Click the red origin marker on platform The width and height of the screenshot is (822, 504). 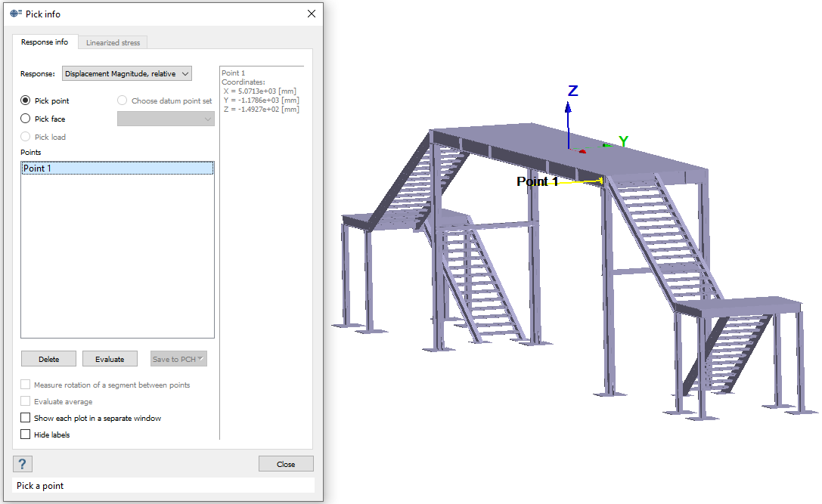click(x=582, y=151)
